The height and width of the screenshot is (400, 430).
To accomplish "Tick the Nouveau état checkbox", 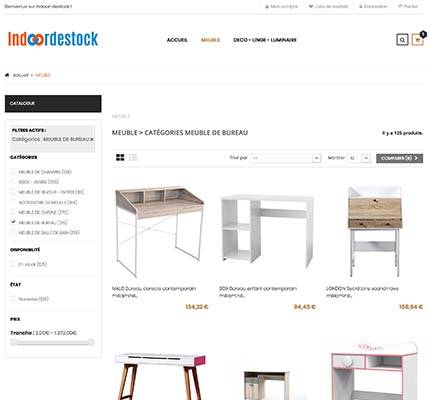I will [13, 298].
